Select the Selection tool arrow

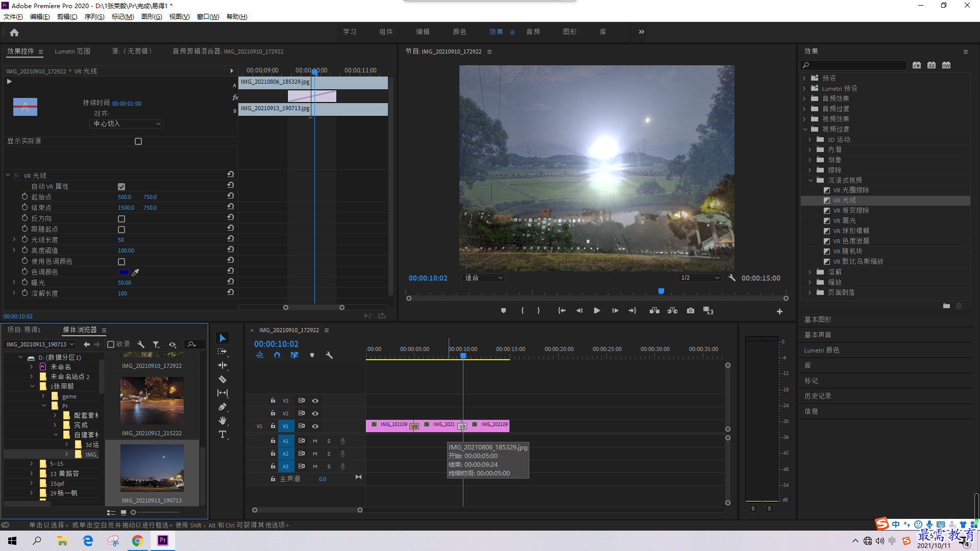223,338
